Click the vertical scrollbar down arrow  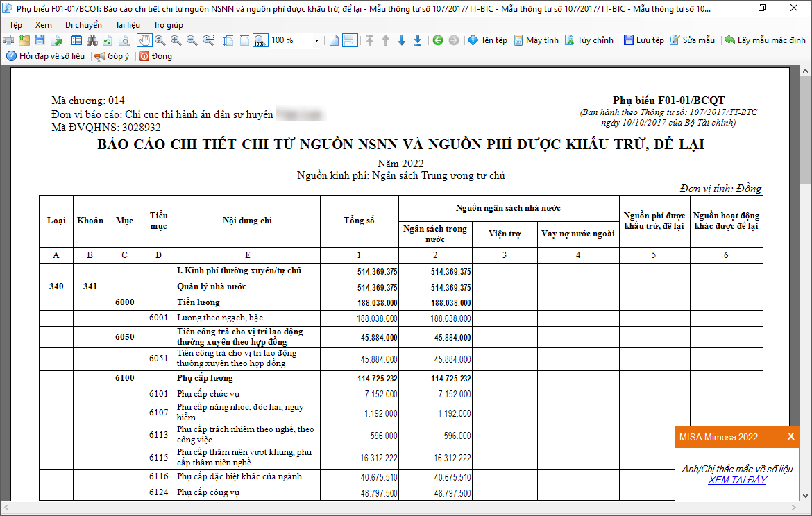[805, 496]
